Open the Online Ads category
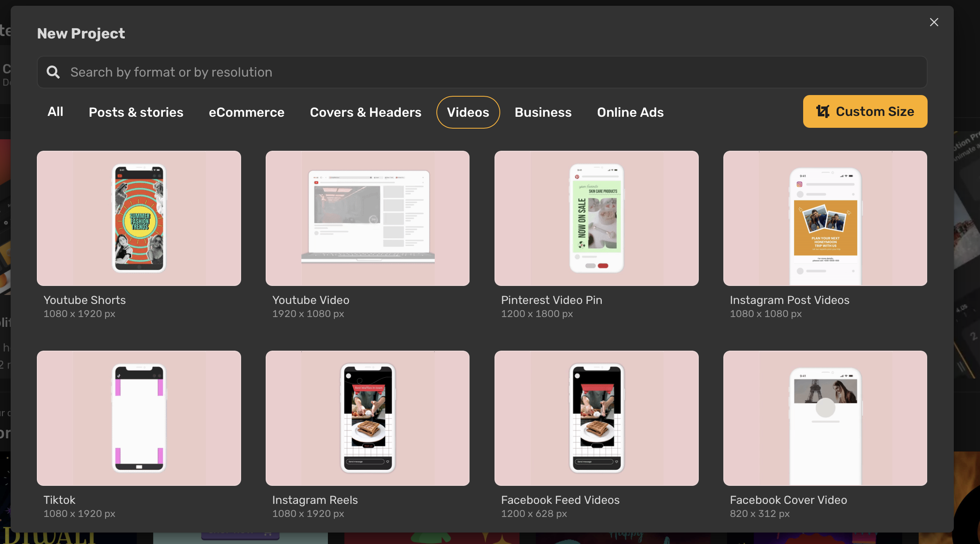 pos(630,112)
